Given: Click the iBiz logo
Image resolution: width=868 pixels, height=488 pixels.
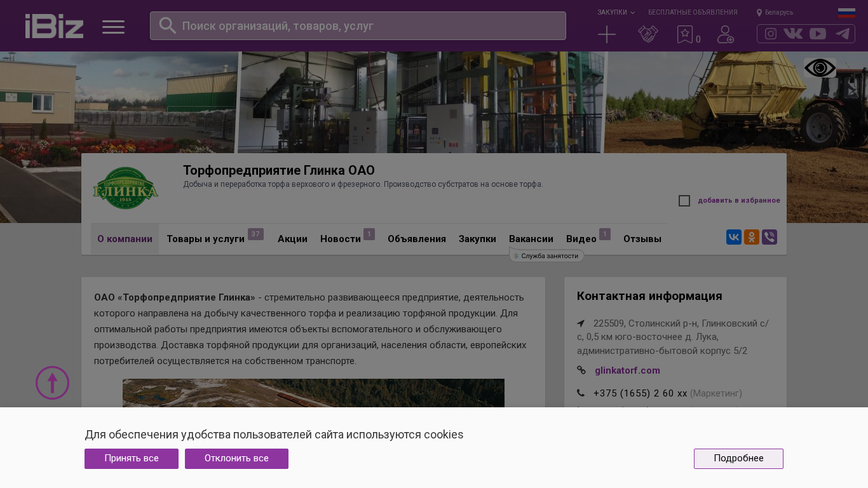Looking at the screenshot, I should (54, 26).
